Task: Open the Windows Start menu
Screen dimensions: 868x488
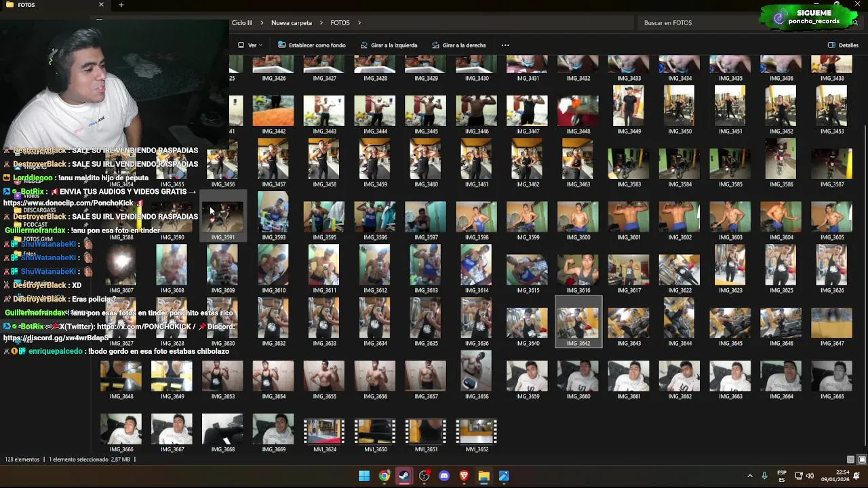Action: (364, 476)
